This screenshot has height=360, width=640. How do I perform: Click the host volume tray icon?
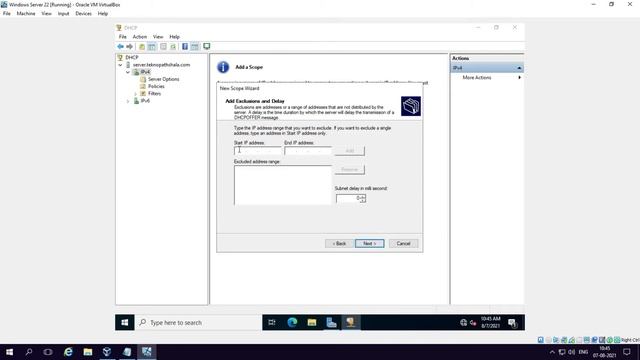click(x=571, y=352)
